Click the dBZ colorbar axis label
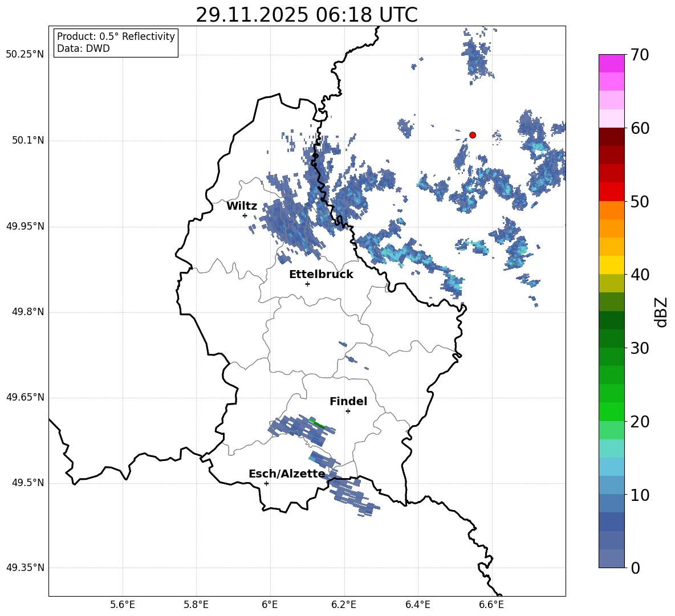Screen dimensions: 675x616 (x=661, y=312)
